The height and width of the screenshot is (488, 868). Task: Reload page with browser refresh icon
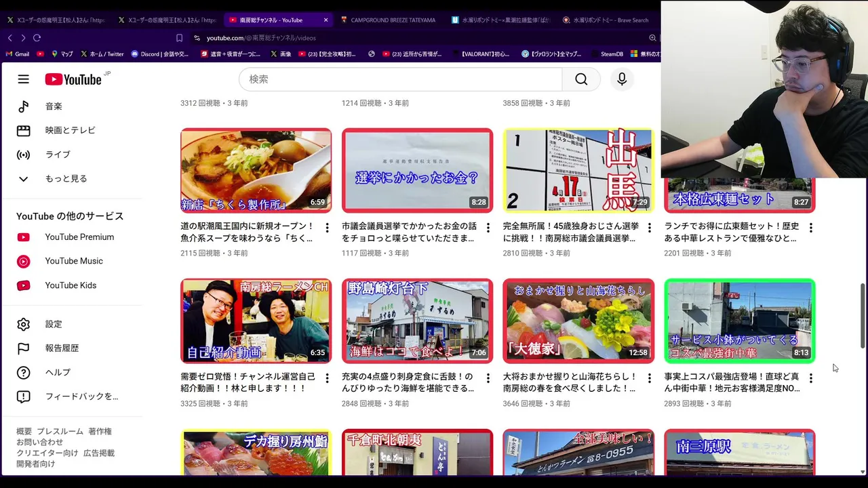click(37, 38)
